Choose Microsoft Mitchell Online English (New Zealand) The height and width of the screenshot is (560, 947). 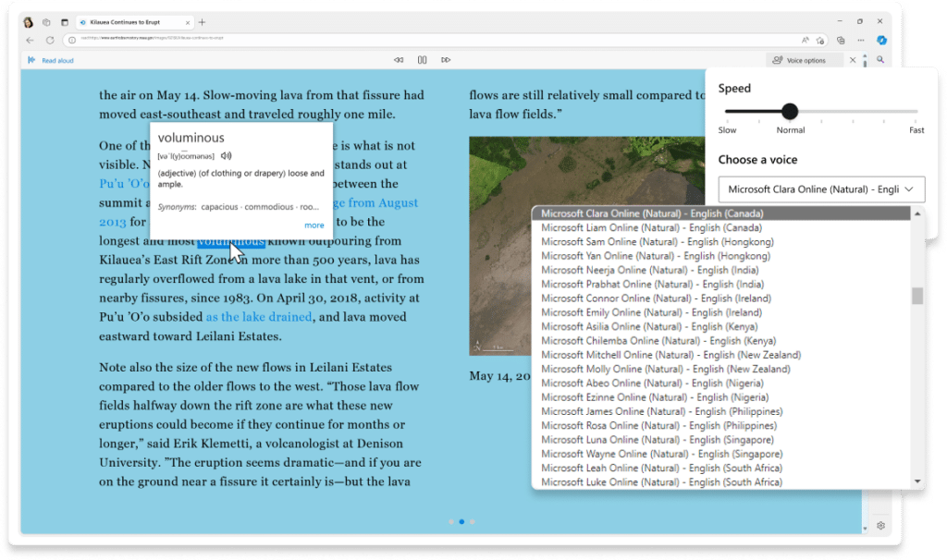click(x=721, y=355)
